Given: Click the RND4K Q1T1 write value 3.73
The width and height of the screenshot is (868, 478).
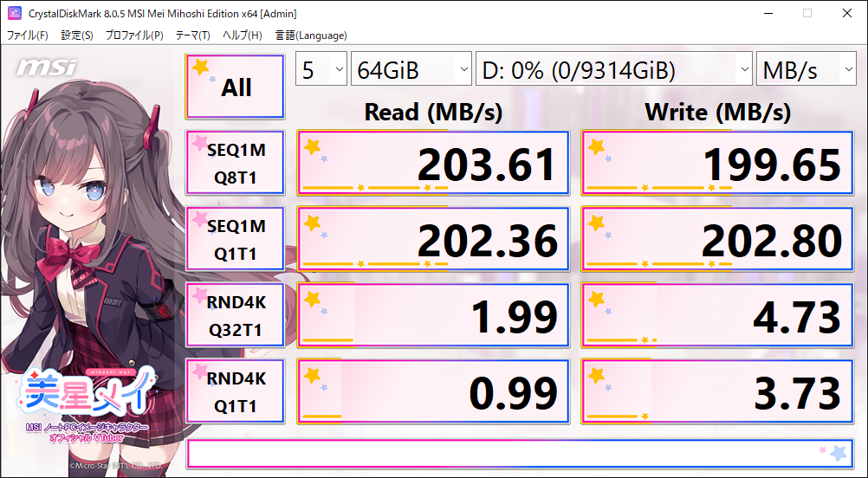Looking at the screenshot, I should tap(717, 391).
